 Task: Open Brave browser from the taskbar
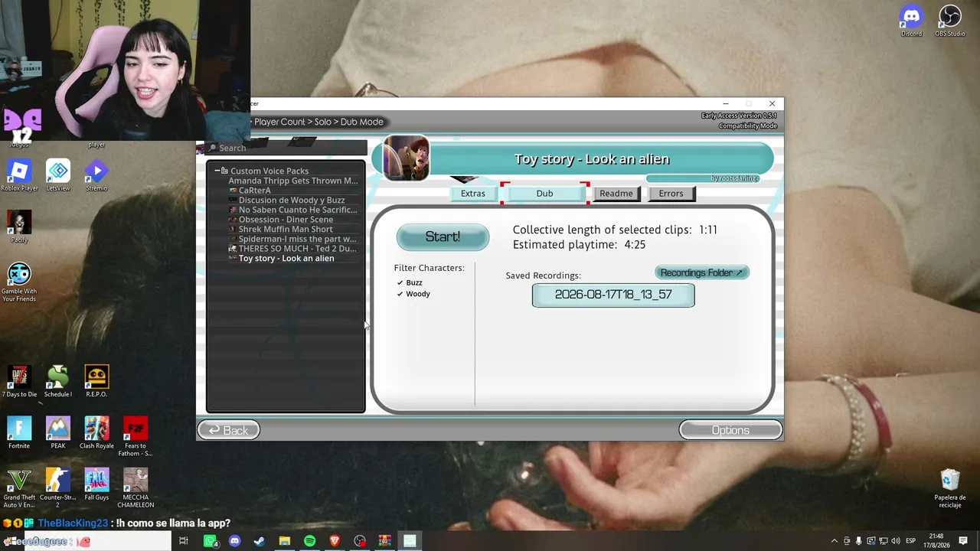coord(335,541)
